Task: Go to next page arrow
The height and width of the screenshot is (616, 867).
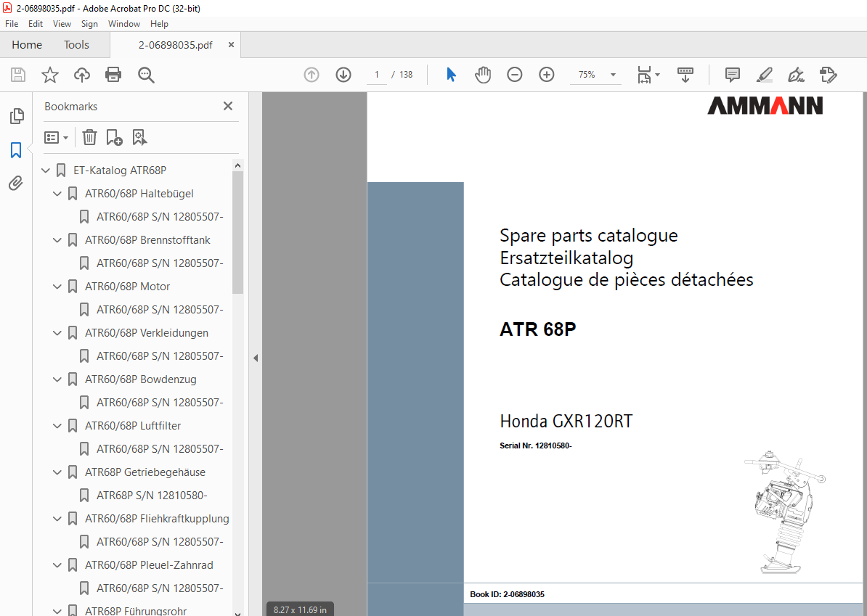Action: [x=343, y=75]
